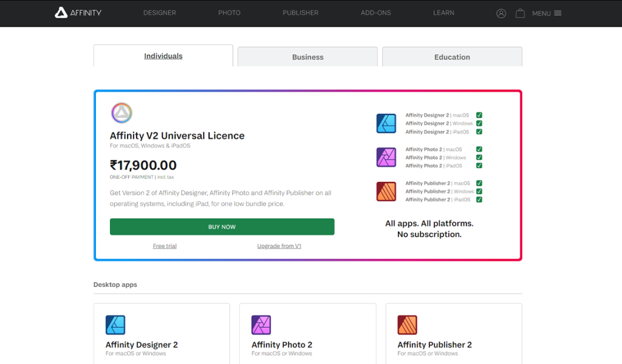Open the Upgrade from V1 link
The height and width of the screenshot is (364, 622).
coord(279,246)
